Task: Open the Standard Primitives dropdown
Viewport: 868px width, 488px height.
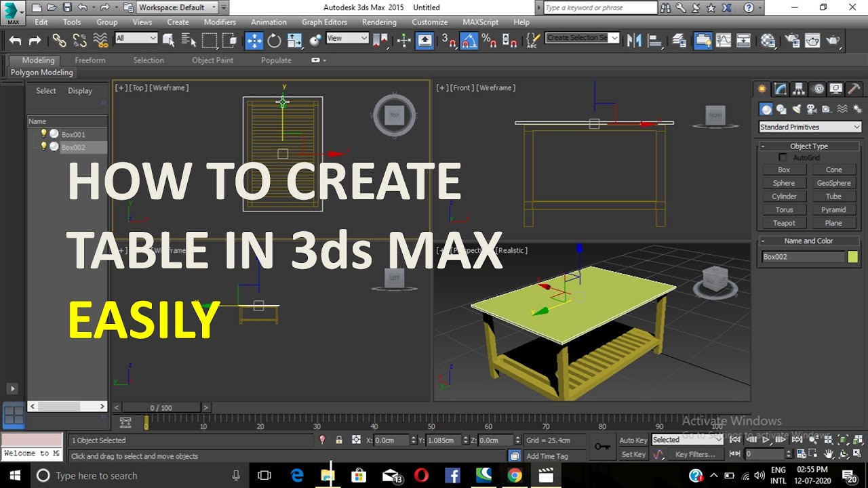Action: pyautogui.click(x=810, y=127)
